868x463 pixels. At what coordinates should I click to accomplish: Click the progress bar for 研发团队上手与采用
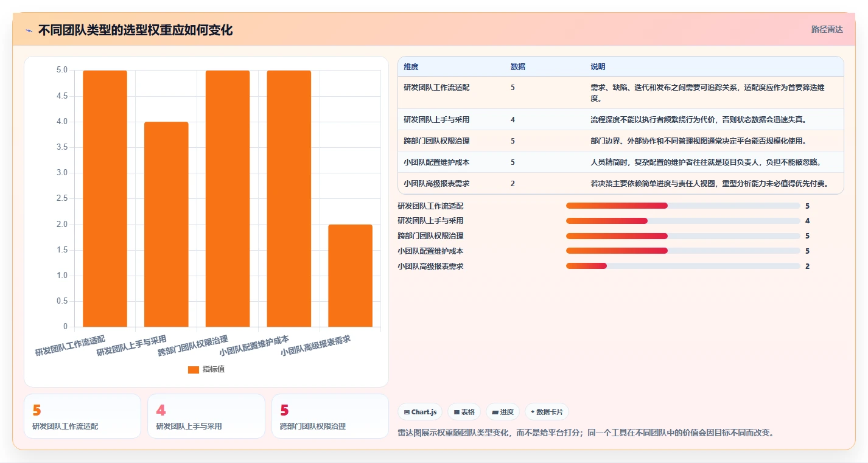[683, 221]
